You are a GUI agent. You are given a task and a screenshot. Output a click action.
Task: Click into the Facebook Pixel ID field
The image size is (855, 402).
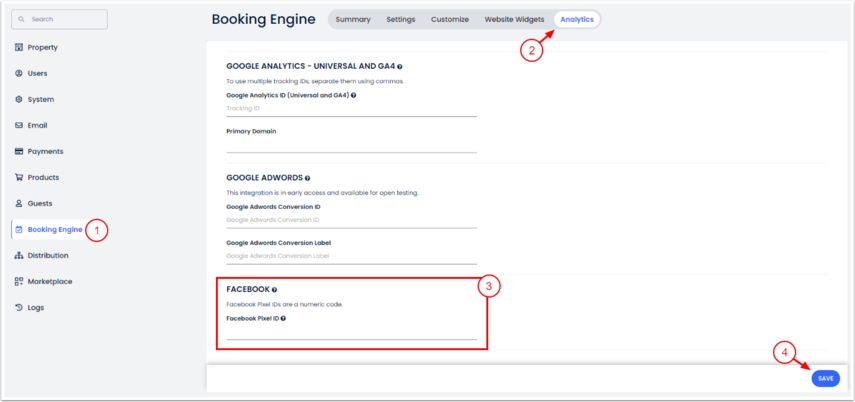(351, 332)
